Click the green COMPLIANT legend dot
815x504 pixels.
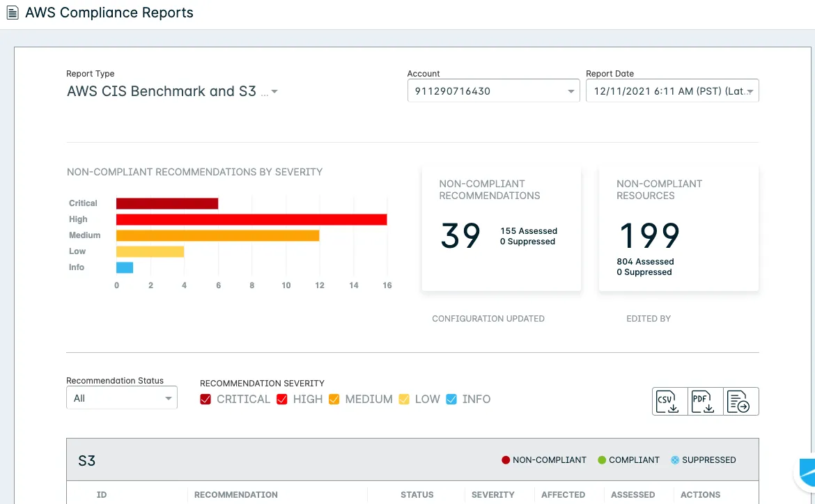pyautogui.click(x=602, y=460)
